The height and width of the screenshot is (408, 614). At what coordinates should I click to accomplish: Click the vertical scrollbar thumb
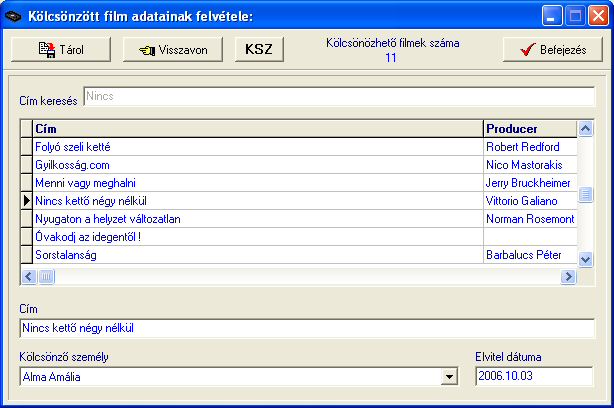click(x=585, y=194)
